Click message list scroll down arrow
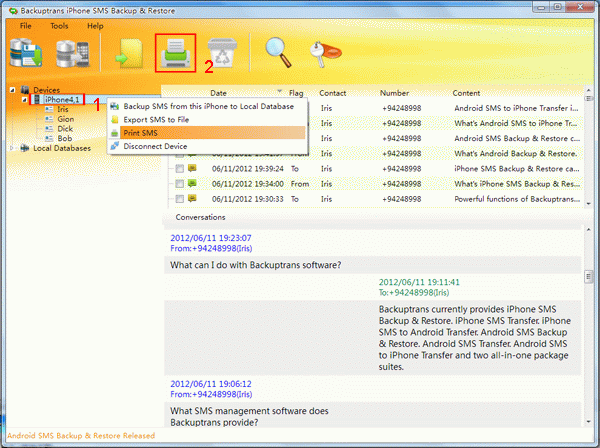This screenshot has height=448, width=600. [x=589, y=204]
